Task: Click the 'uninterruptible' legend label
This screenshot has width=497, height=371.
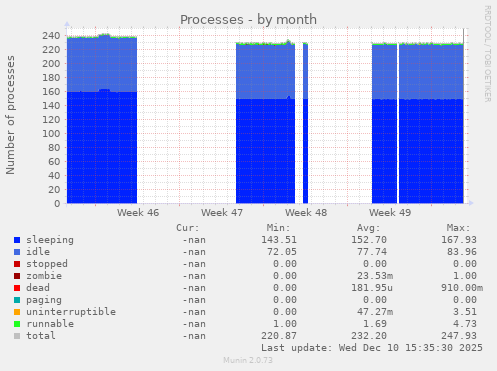Action: pyautogui.click(x=71, y=312)
